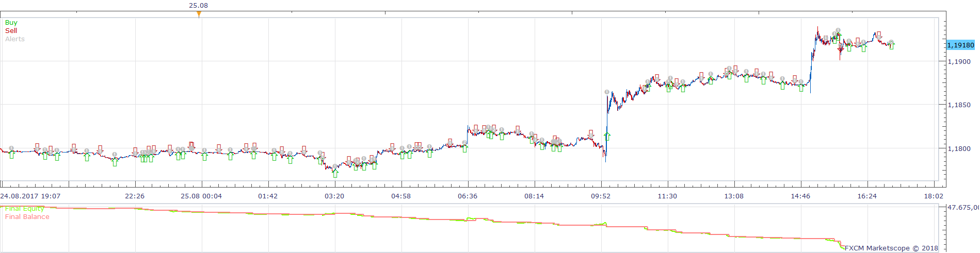Click the 25.08 00:04 time axis label
This screenshot has height=253, width=980.
201,196
